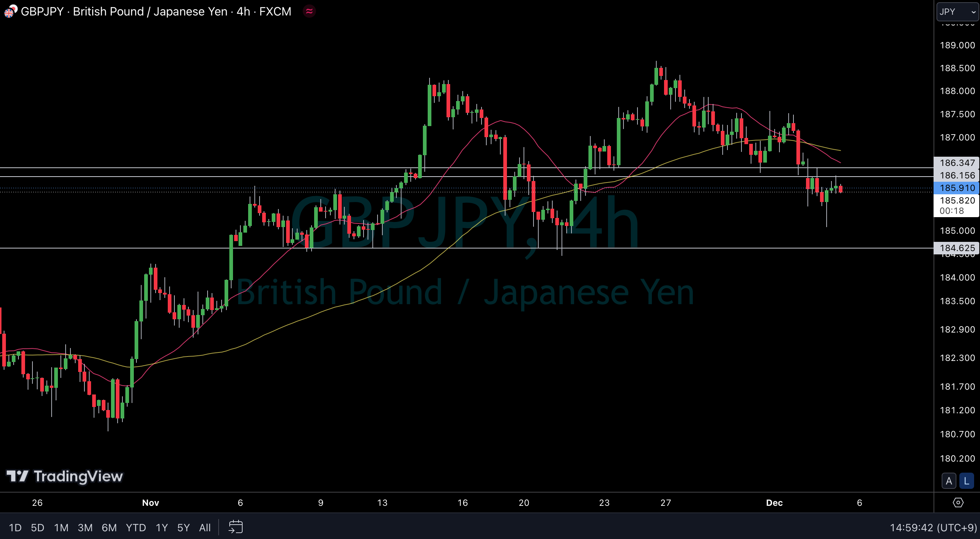Click the pink approximate-data indicator icon

pos(309,11)
